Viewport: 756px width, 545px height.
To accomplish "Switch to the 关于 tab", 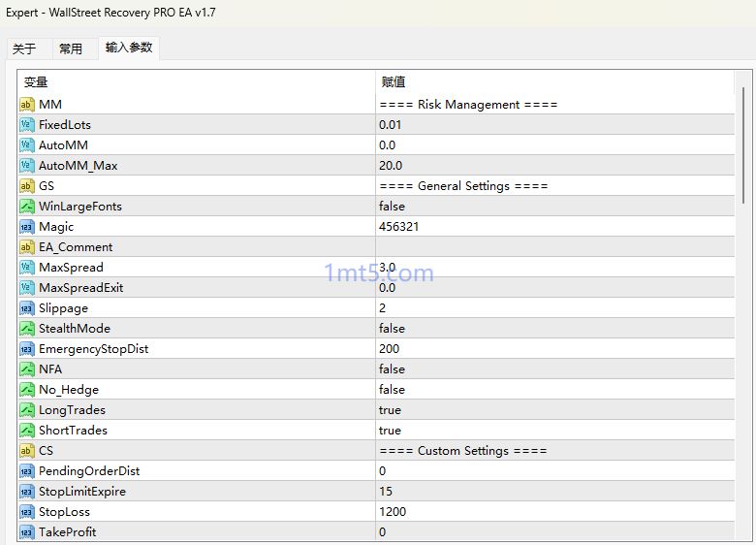I will [x=24, y=48].
